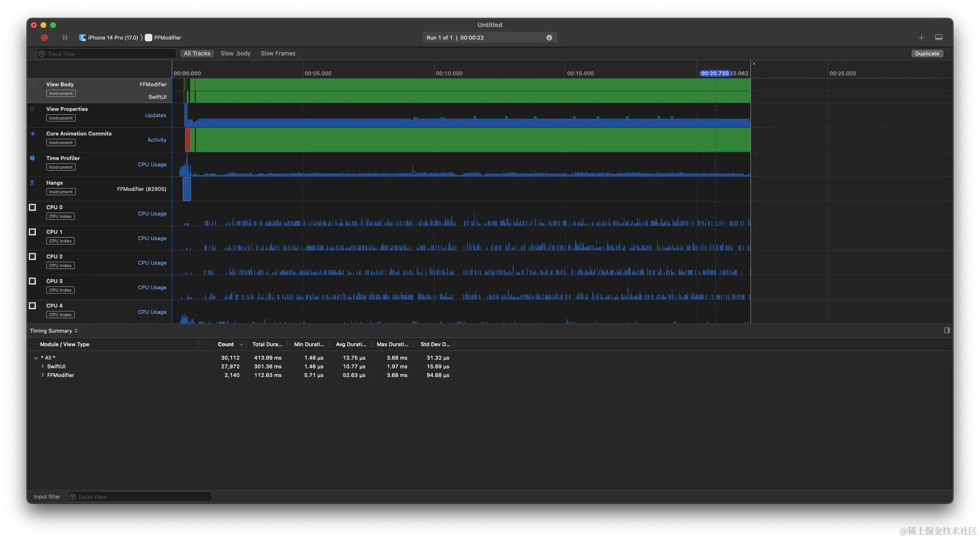Switch to the Slow Frames tab
This screenshot has height=539, width=980.
pos(278,54)
